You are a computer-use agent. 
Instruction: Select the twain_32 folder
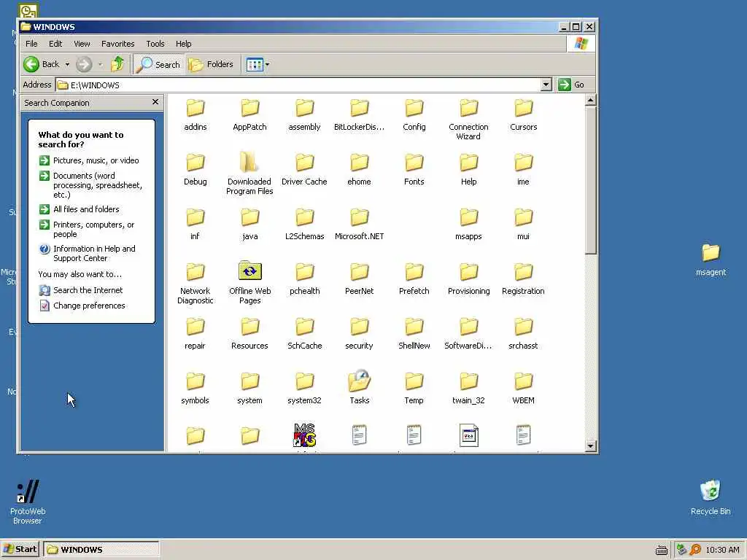tap(468, 388)
